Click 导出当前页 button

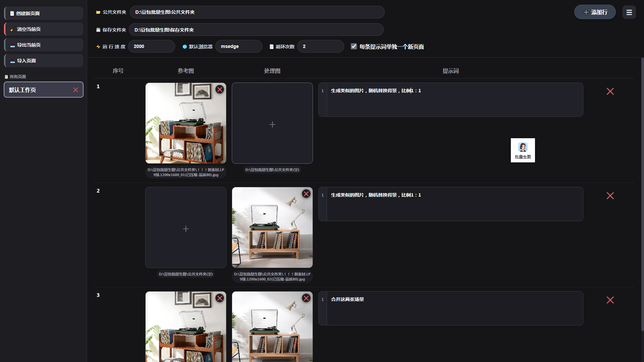click(x=44, y=45)
